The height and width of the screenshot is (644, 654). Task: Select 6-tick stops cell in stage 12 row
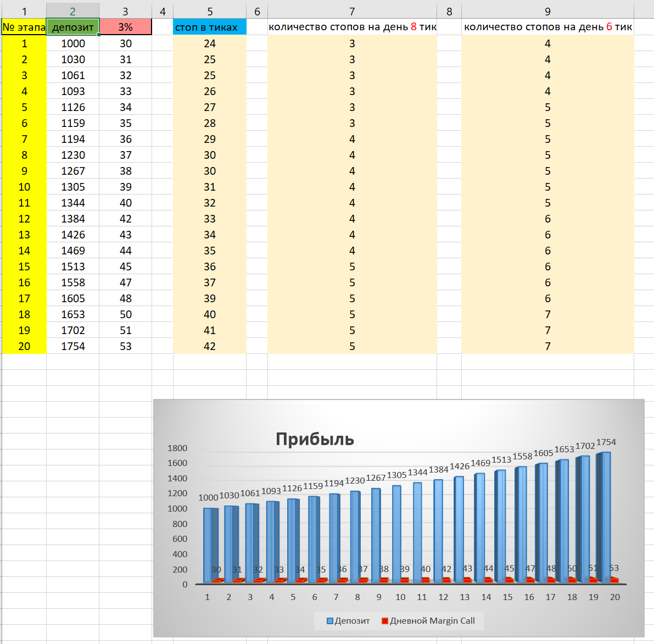[547, 219]
